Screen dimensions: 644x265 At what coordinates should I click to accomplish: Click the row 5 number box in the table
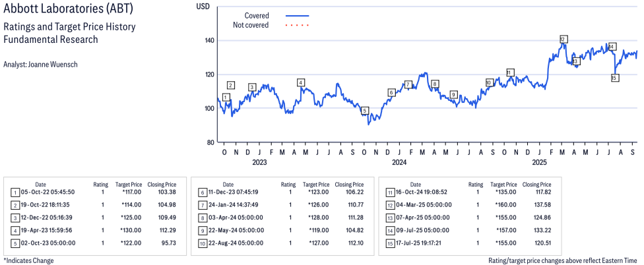[x=15, y=243]
